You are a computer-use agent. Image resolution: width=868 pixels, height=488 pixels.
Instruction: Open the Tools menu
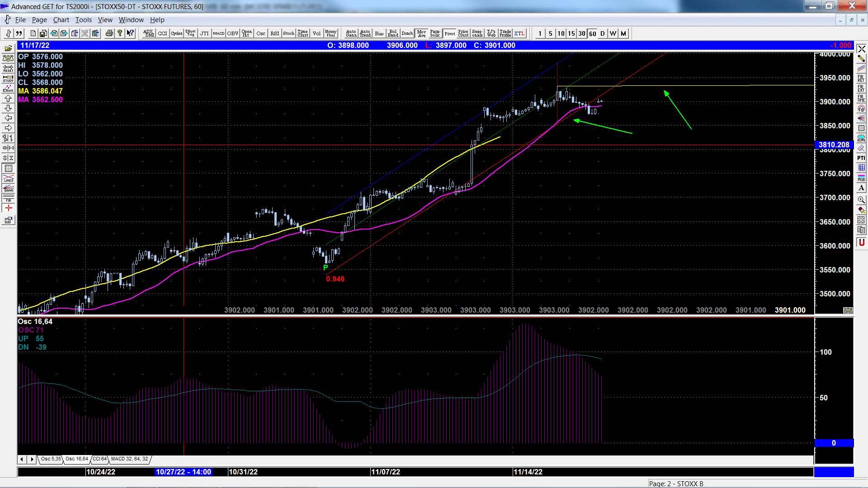click(x=84, y=20)
